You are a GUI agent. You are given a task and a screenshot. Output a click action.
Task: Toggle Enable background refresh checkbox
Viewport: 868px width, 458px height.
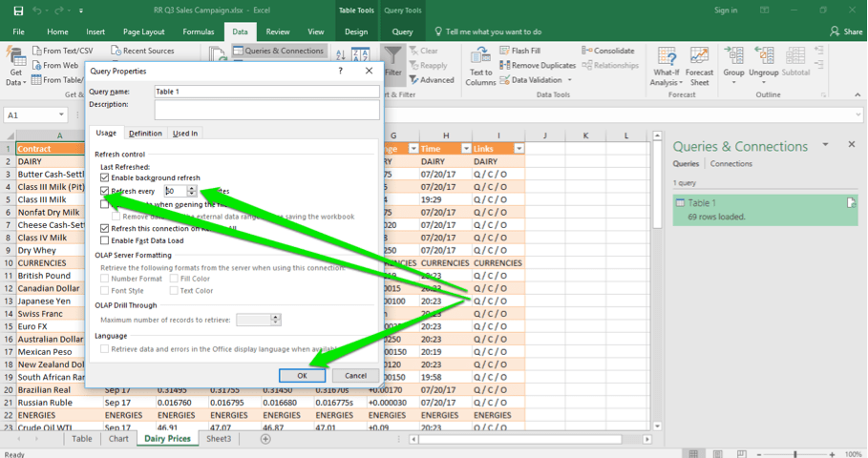pos(105,177)
